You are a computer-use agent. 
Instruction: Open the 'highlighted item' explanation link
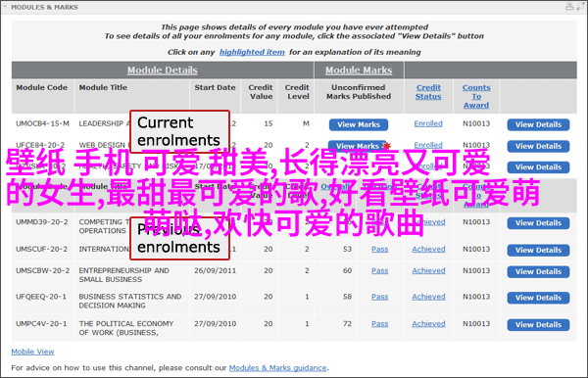(x=252, y=52)
